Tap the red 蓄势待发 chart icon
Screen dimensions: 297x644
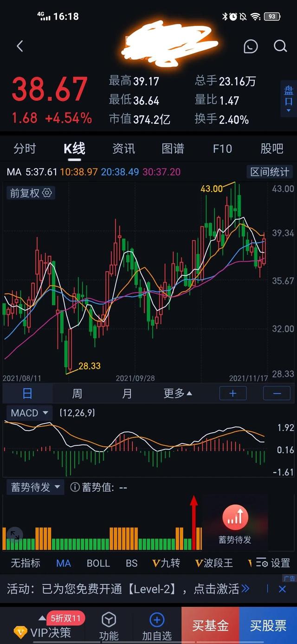[x=235, y=518]
